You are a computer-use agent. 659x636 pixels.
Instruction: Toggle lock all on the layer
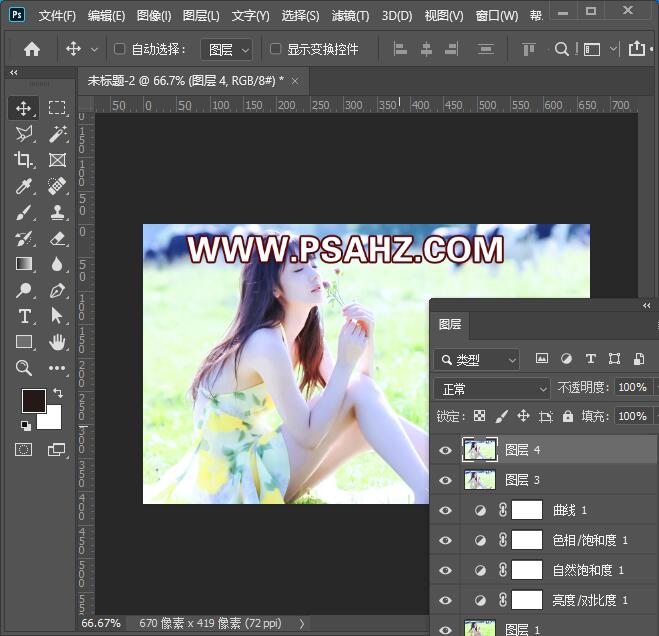[568, 416]
